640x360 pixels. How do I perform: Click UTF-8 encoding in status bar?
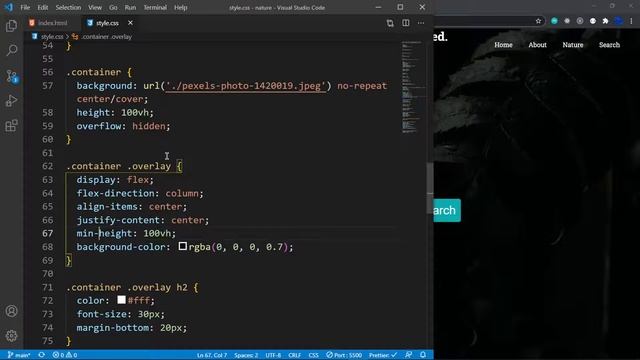[273, 355]
